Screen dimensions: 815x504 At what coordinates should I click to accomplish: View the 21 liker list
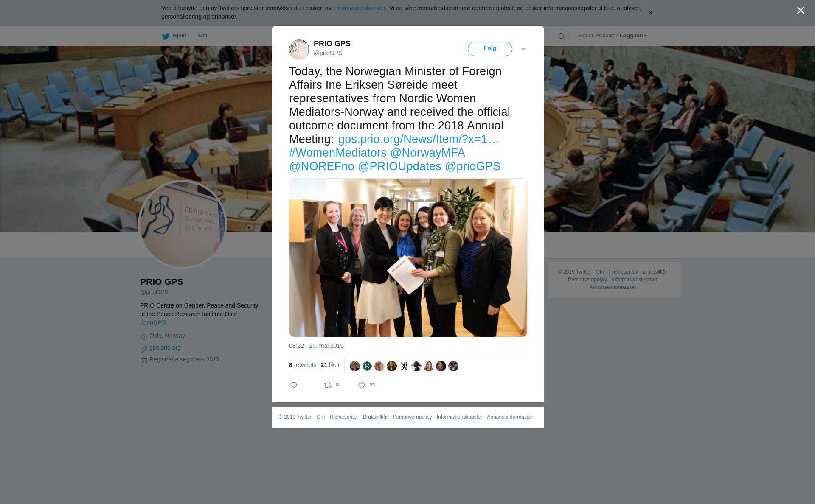pos(330,365)
